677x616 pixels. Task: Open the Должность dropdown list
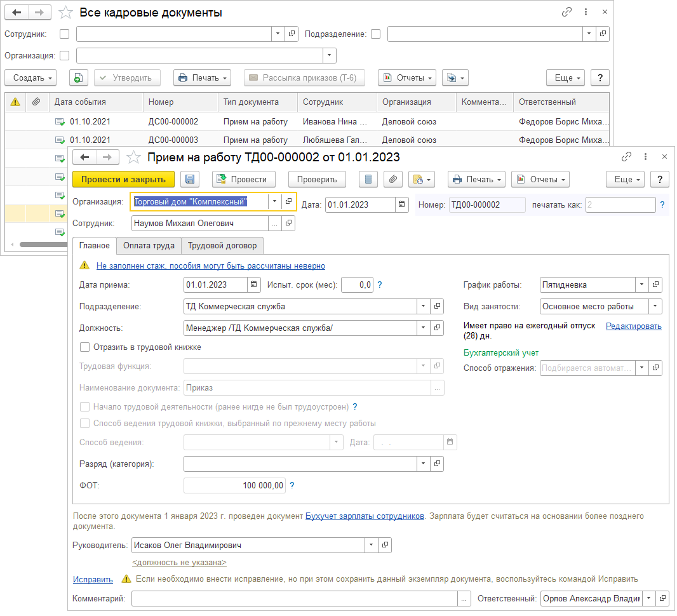tap(424, 328)
